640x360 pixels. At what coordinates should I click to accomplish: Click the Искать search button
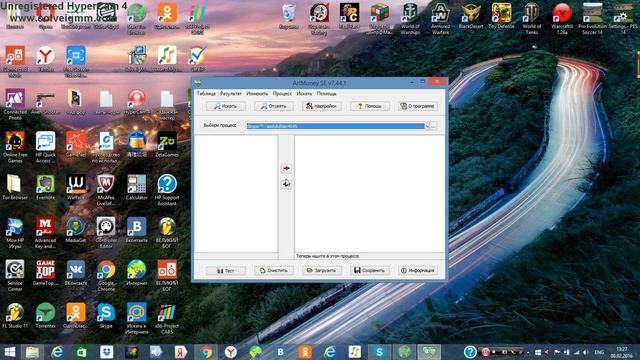point(226,106)
